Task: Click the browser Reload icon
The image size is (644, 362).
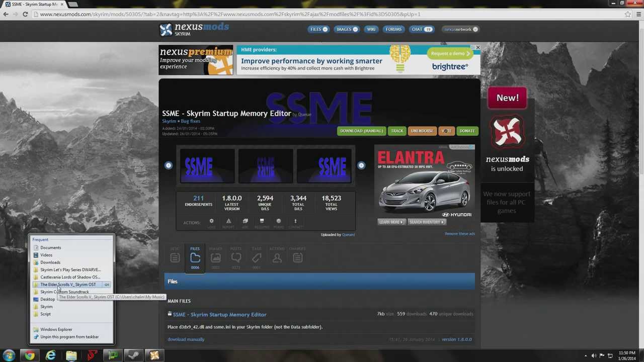Action: pos(25,14)
